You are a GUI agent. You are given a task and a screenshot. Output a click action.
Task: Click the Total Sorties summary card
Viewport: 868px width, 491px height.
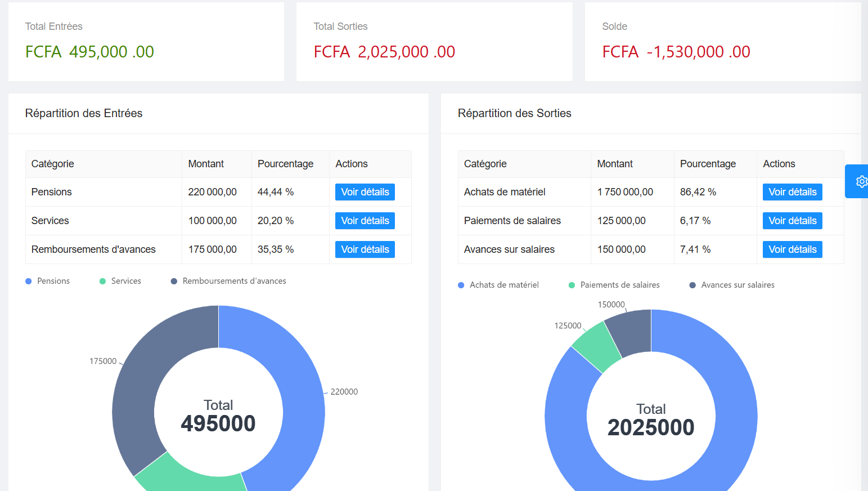coord(434,42)
